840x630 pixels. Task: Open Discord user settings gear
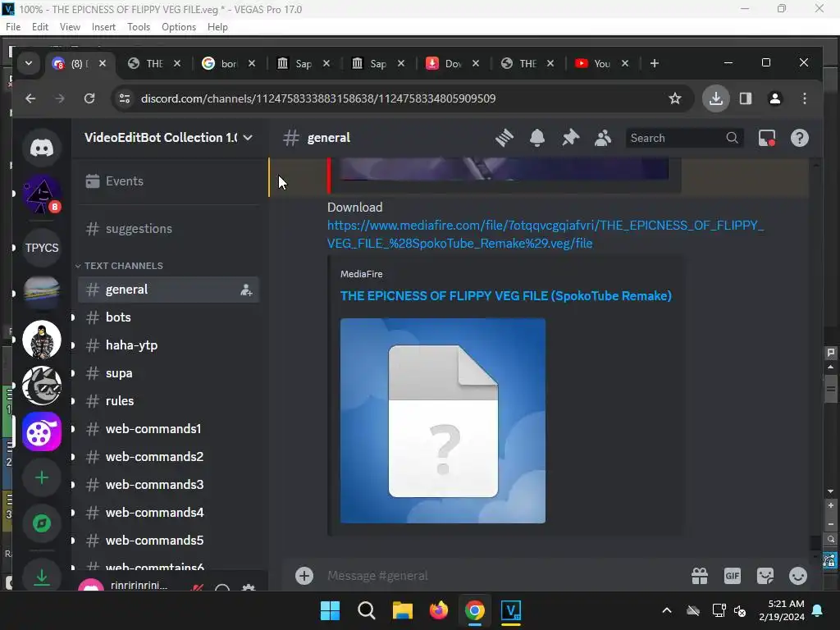point(249,587)
